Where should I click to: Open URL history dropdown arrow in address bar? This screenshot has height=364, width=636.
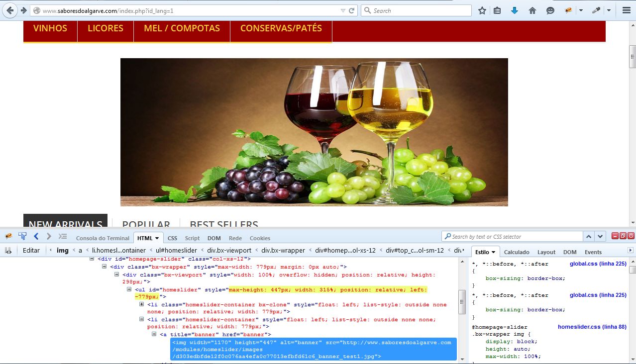point(343,10)
